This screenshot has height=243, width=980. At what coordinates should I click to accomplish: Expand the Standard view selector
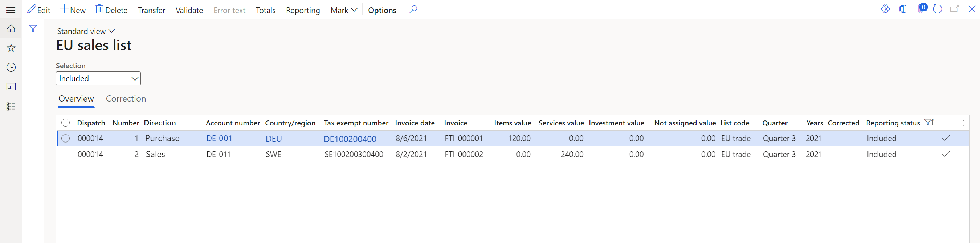click(x=86, y=31)
